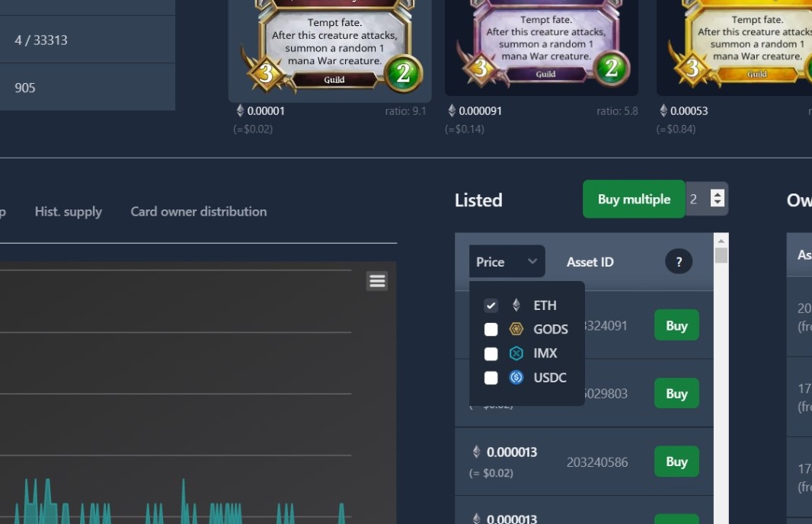The height and width of the screenshot is (524, 812).
Task: Uncheck the ETH currency checkbox
Action: point(491,305)
